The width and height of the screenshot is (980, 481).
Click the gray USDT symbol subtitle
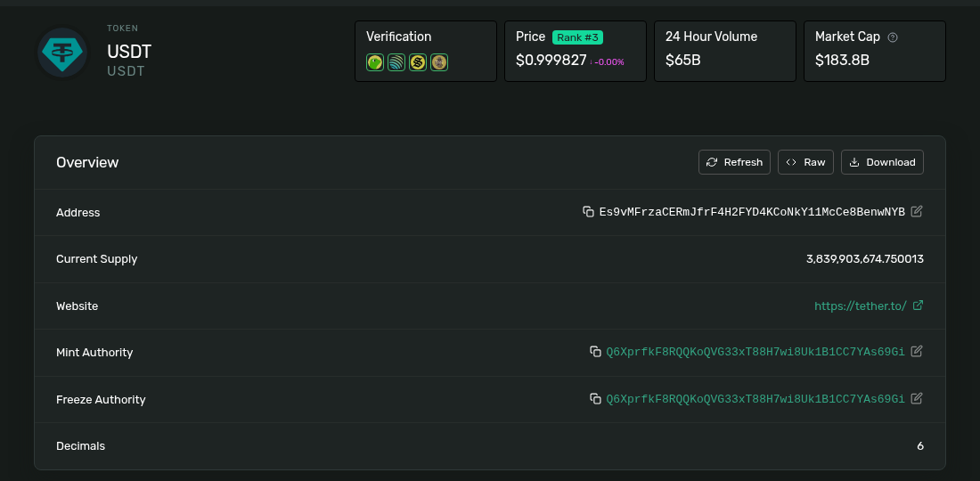pyautogui.click(x=126, y=71)
